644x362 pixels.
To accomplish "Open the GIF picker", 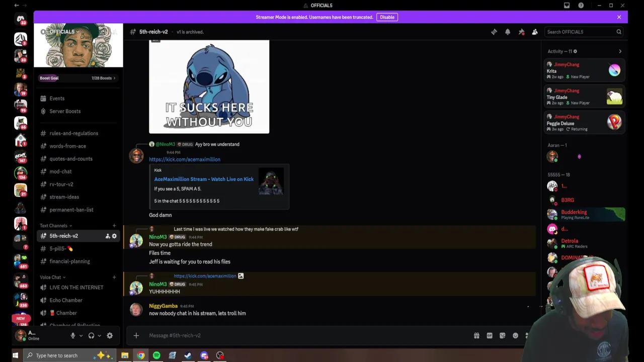I will [490, 335].
